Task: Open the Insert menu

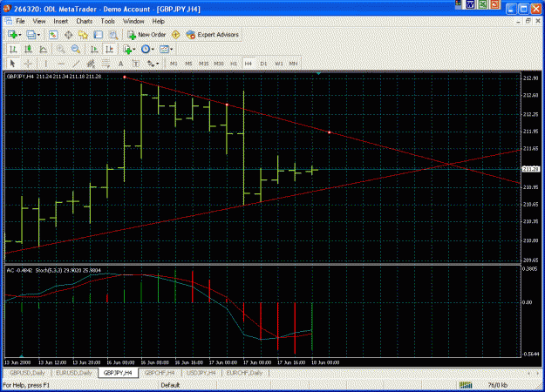Action: pyautogui.click(x=60, y=21)
